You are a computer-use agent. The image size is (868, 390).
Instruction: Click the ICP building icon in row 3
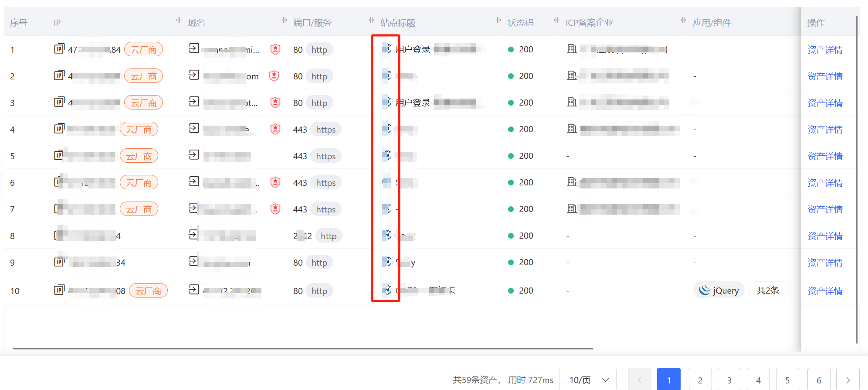[x=572, y=102]
